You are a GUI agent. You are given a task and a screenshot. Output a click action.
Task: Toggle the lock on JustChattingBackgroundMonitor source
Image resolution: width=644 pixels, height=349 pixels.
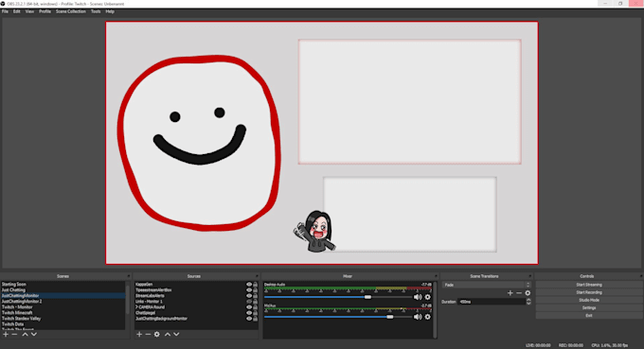click(x=255, y=319)
